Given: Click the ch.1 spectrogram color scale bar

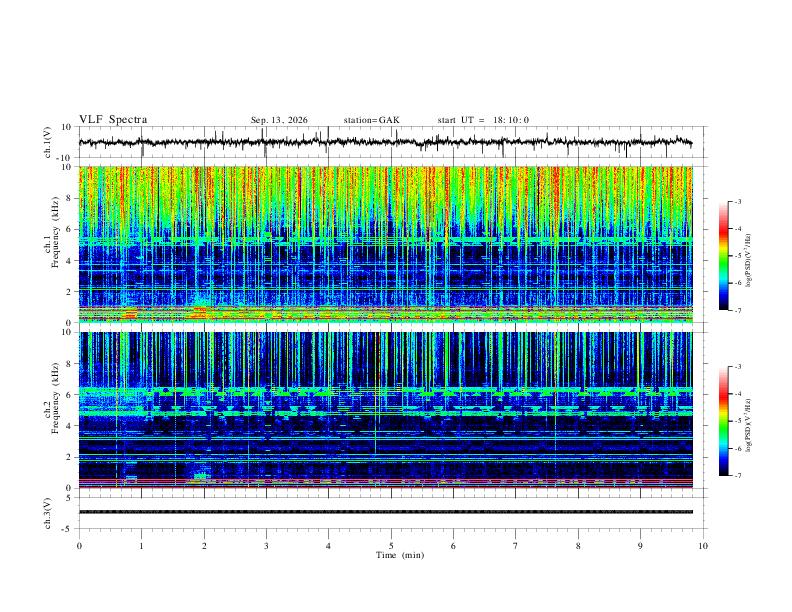Looking at the screenshot, I should pos(723,256).
